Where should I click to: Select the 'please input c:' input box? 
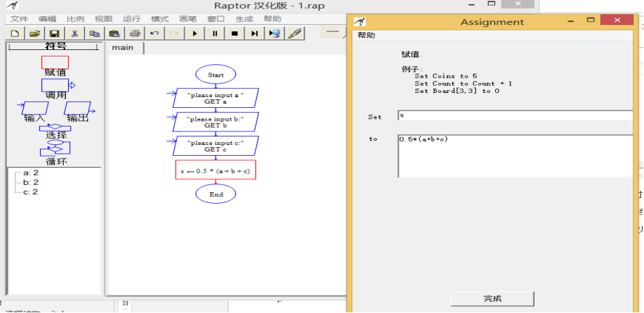[x=215, y=146]
